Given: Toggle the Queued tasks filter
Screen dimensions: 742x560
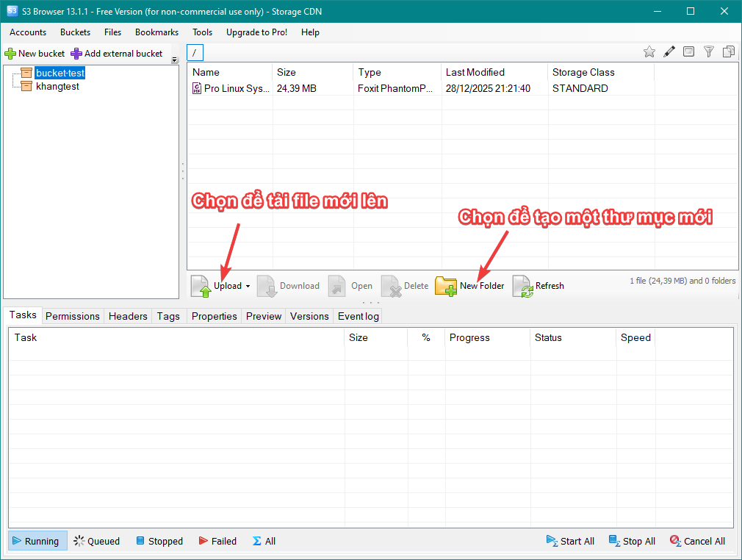Looking at the screenshot, I should (x=97, y=541).
